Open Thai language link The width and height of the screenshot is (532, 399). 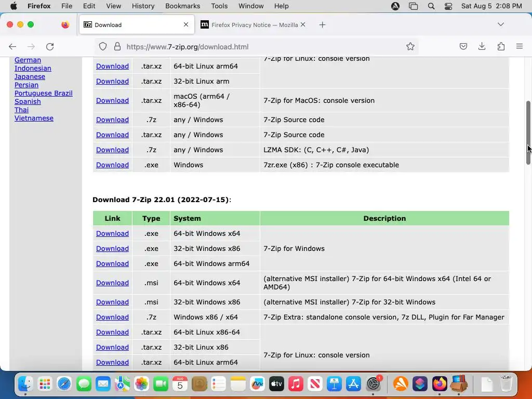(21, 110)
